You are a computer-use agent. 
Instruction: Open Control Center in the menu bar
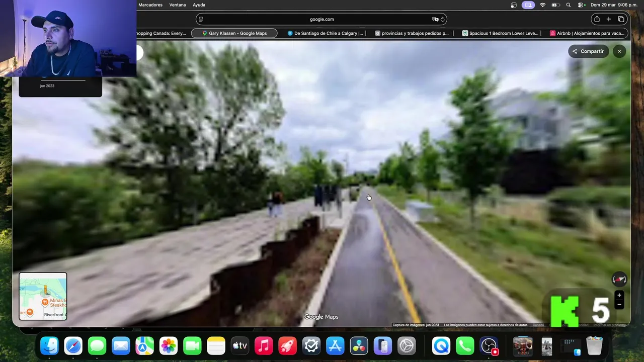point(581,5)
